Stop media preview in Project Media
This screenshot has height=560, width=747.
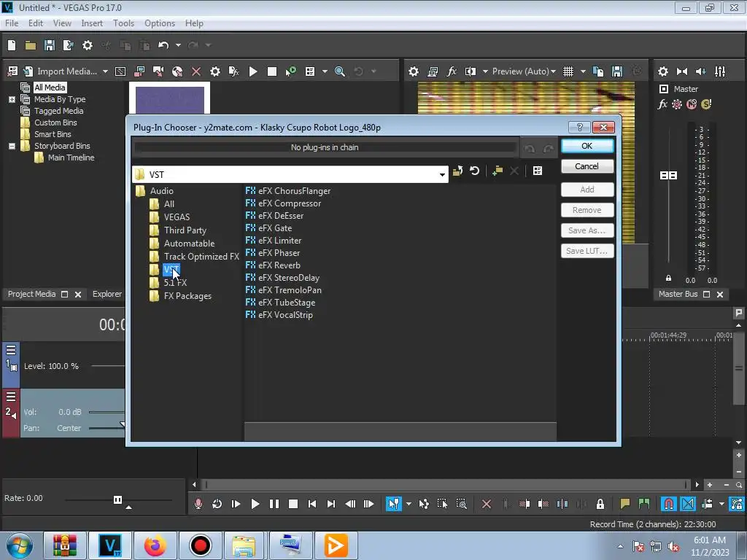(272, 71)
